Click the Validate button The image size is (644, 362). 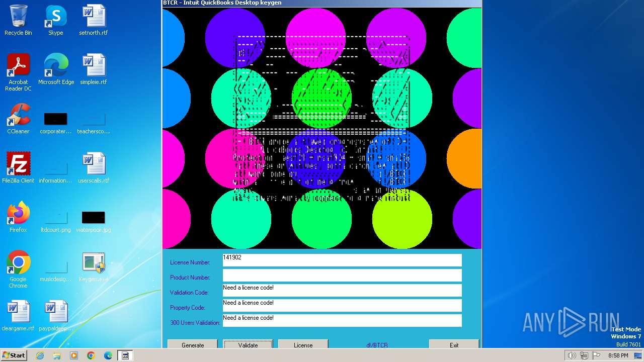[248, 345]
